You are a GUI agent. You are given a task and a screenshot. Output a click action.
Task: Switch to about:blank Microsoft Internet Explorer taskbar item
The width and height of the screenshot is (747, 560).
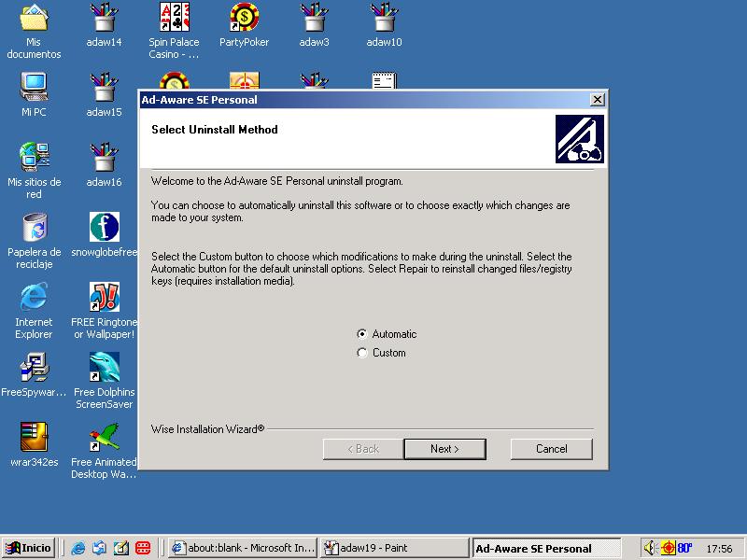click(x=243, y=548)
